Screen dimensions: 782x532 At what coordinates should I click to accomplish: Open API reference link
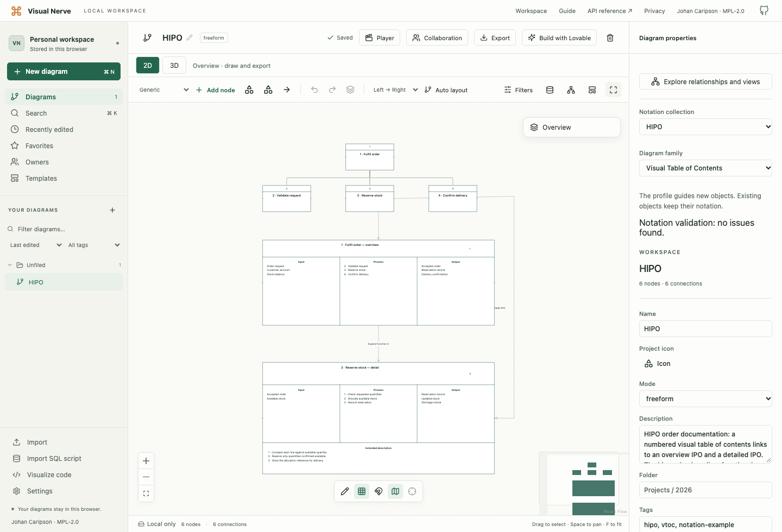click(610, 11)
